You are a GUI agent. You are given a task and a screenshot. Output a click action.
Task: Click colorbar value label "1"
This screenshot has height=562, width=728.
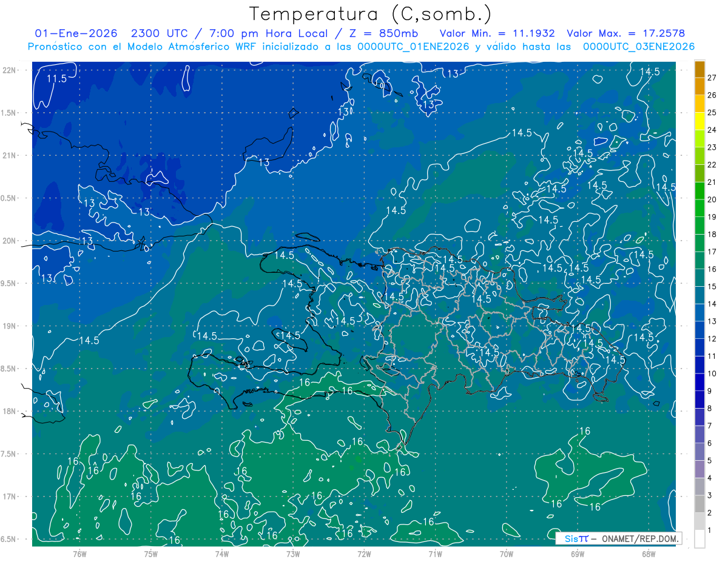[x=710, y=530]
